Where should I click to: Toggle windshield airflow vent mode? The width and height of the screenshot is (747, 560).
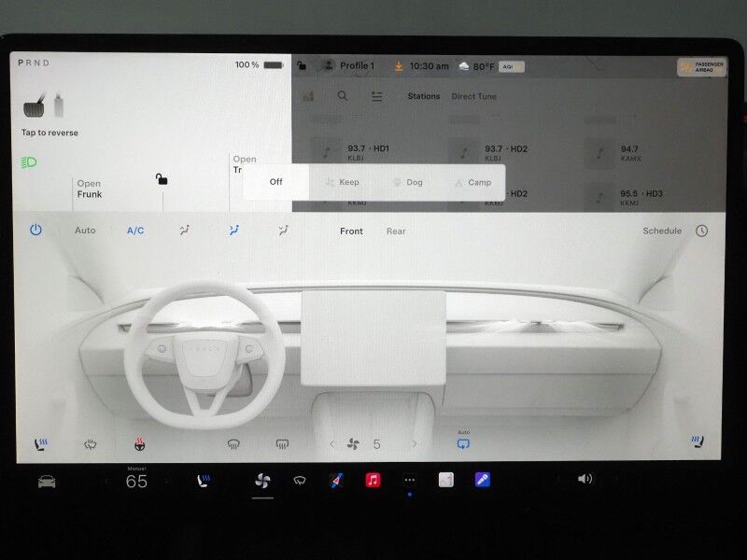[185, 231]
